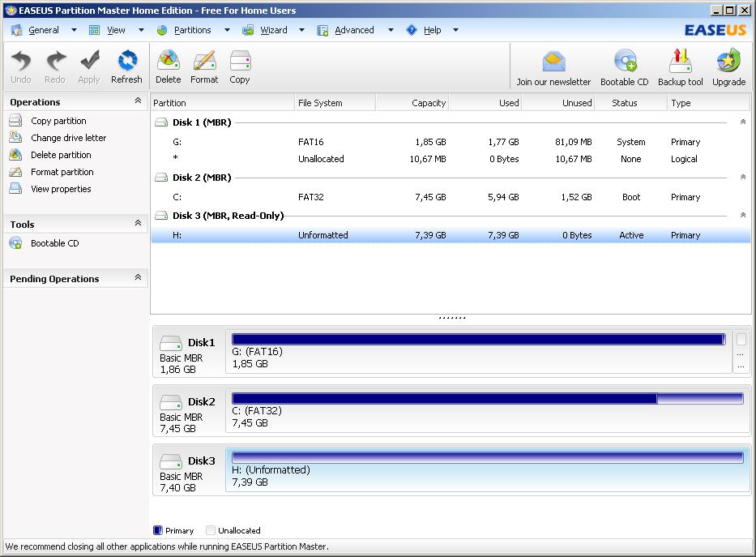
Task: Click the Copy partition link
Action: tap(58, 121)
